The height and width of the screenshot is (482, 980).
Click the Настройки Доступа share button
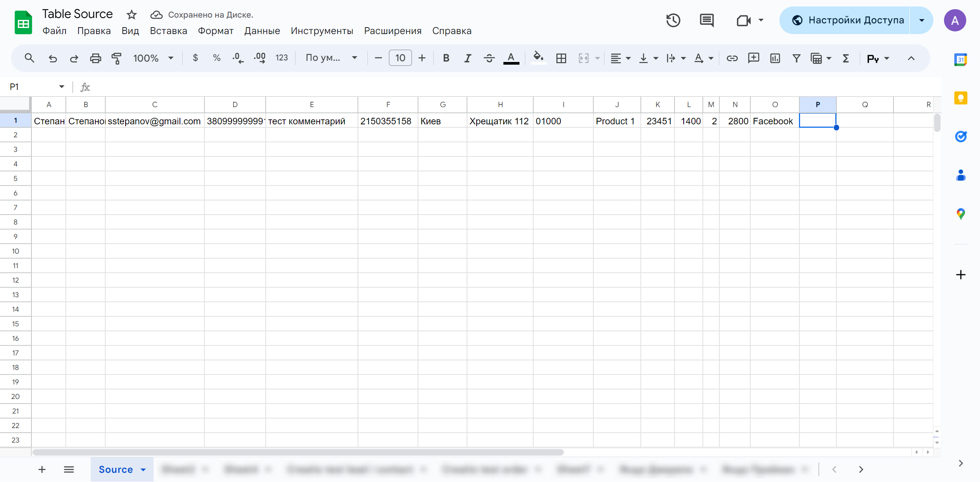pos(845,20)
